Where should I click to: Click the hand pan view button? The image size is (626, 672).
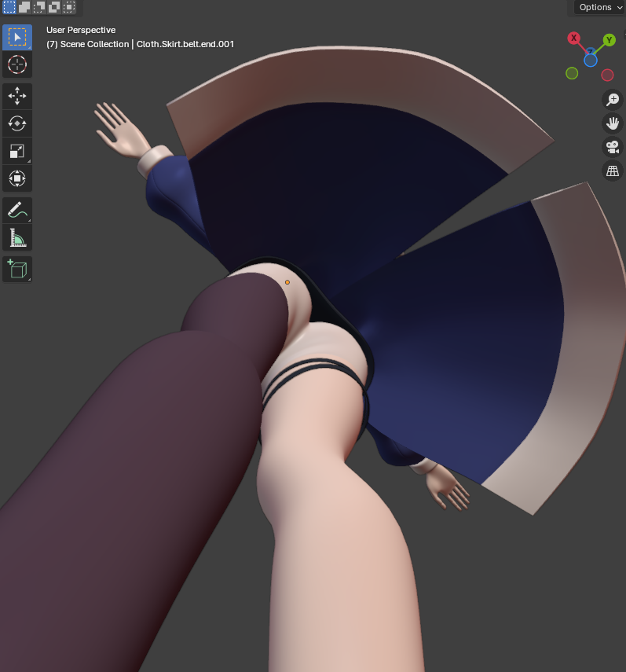(x=612, y=123)
